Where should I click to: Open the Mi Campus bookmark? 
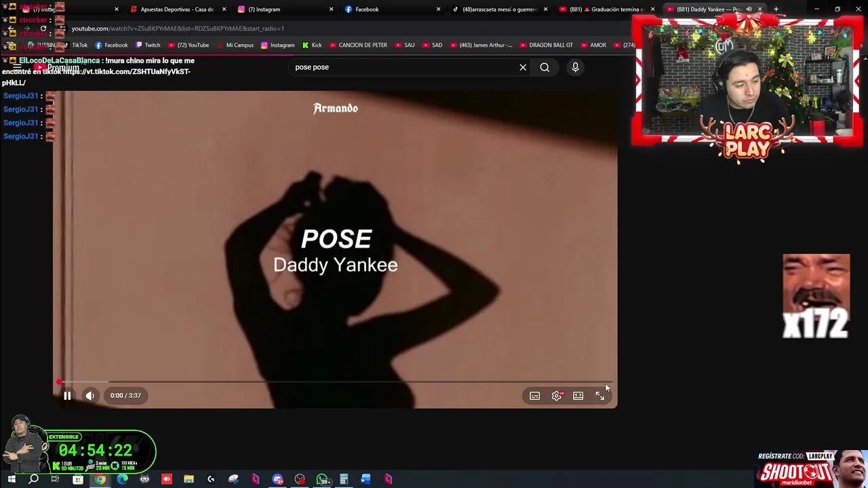pos(235,45)
